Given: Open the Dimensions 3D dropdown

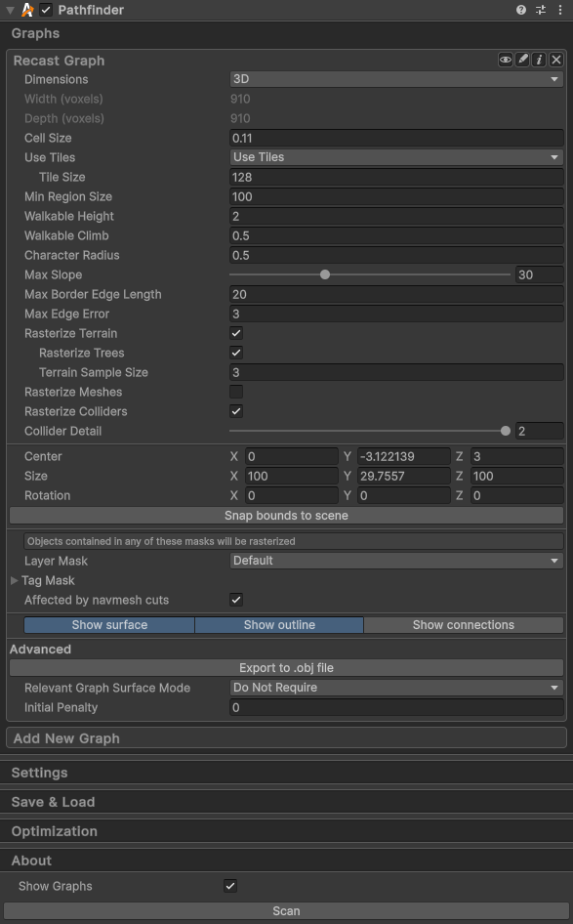Looking at the screenshot, I should (396, 79).
